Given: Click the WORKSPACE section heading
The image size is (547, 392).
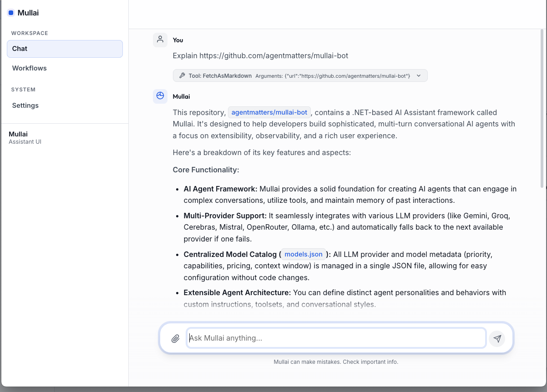Looking at the screenshot, I should [30, 33].
